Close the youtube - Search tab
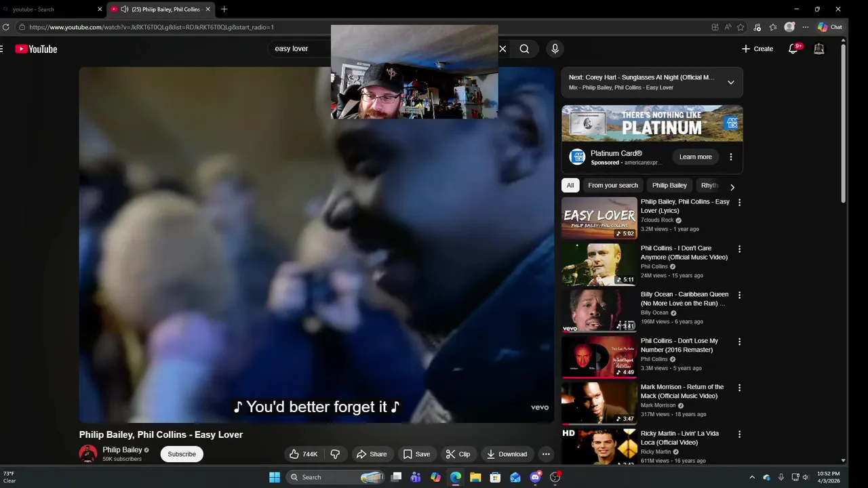The width and height of the screenshot is (868, 488). coord(100,9)
